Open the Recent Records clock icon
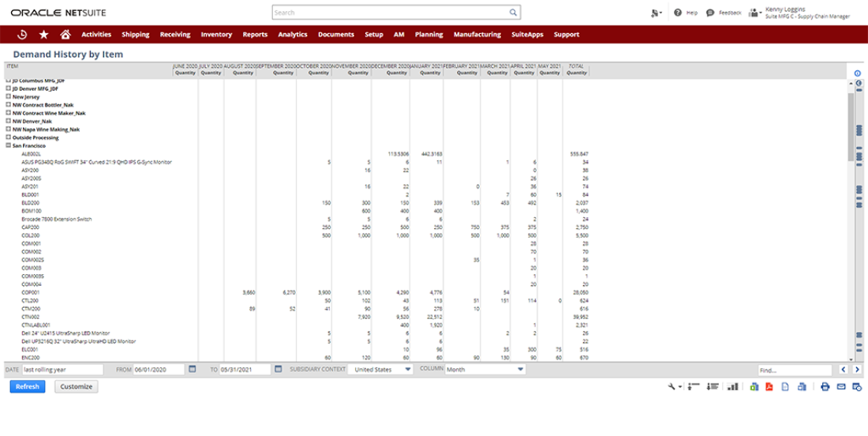Viewport: 868px width, 436px height. (23, 35)
